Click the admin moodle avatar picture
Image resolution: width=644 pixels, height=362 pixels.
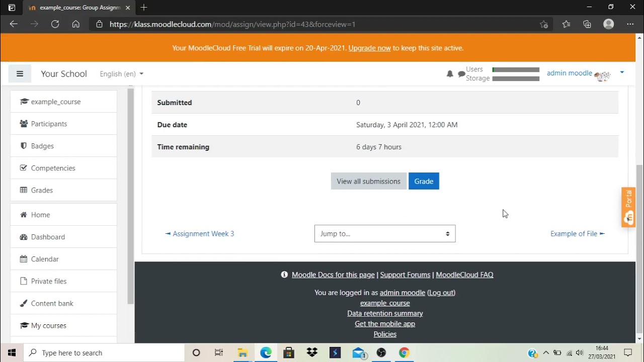tap(602, 75)
